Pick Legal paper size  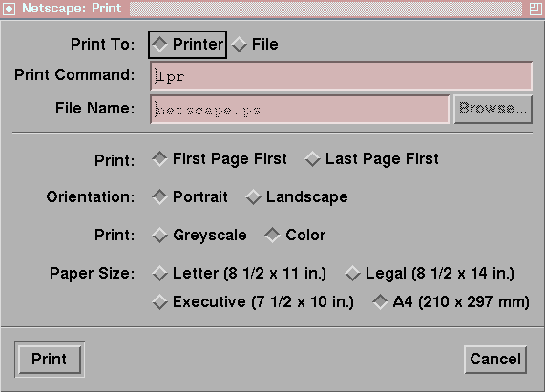430,273
